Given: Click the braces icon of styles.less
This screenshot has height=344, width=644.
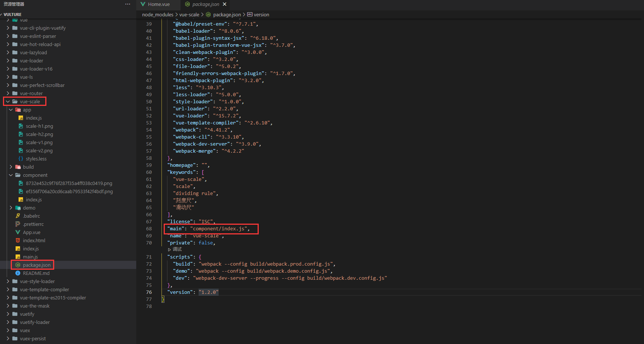Looking at the screenshot, I should tap(21, 159).
